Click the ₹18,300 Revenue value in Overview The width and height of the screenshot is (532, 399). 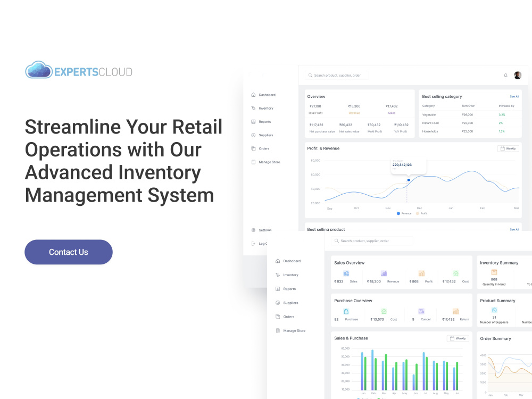click(354, 106)
